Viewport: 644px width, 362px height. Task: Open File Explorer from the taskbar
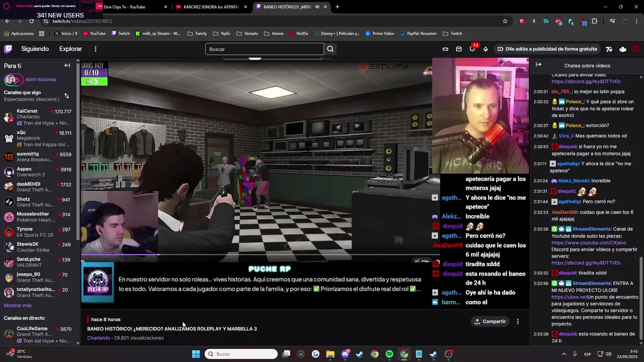pos(330,354)
